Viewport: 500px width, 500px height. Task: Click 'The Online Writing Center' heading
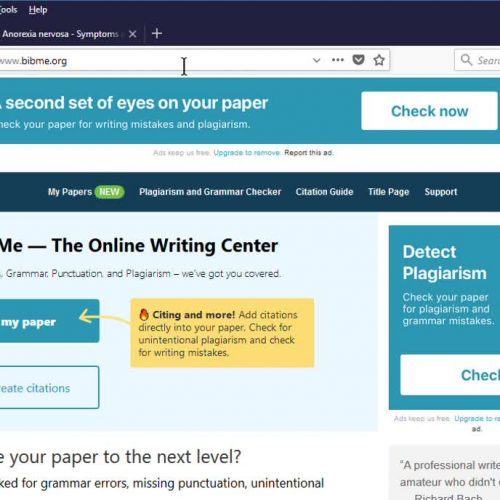point(165,246)
